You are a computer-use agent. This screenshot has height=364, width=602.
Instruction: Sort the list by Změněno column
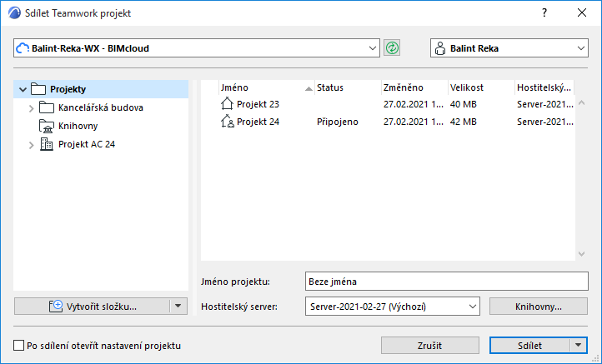414,87
